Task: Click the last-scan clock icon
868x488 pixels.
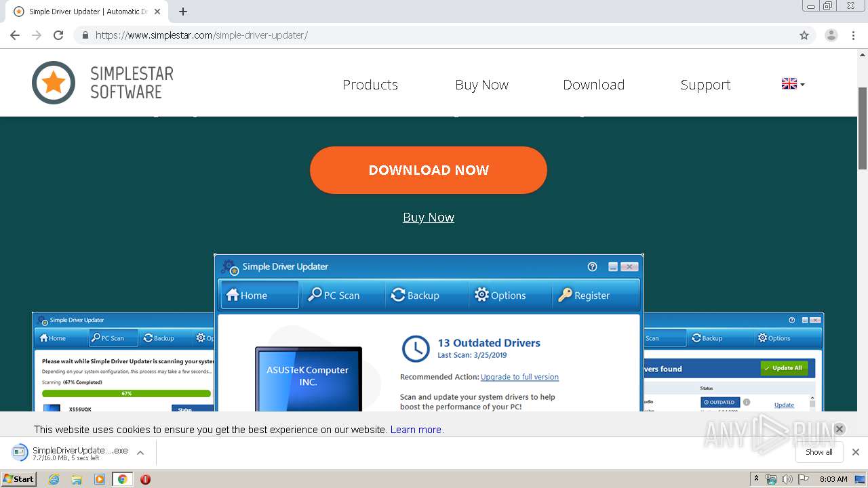Action: click(416, 348)
